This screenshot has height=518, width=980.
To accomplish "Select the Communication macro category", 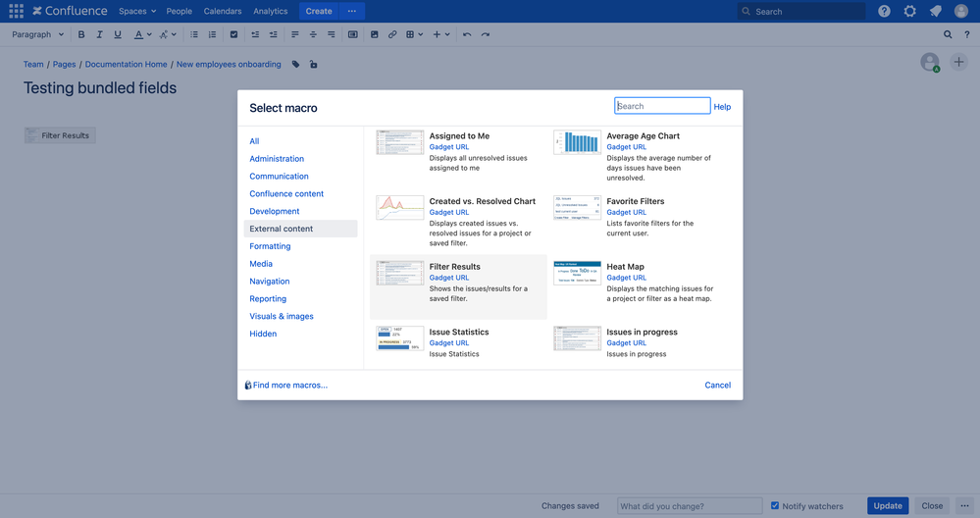I will (x=279, y=177).
